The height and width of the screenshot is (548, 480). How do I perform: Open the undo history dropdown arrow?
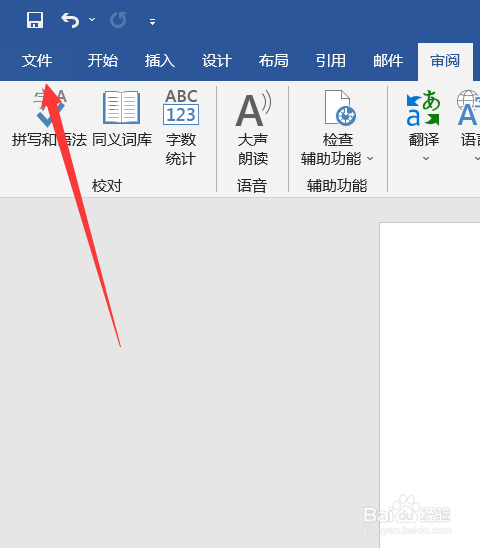pos(92,20)
